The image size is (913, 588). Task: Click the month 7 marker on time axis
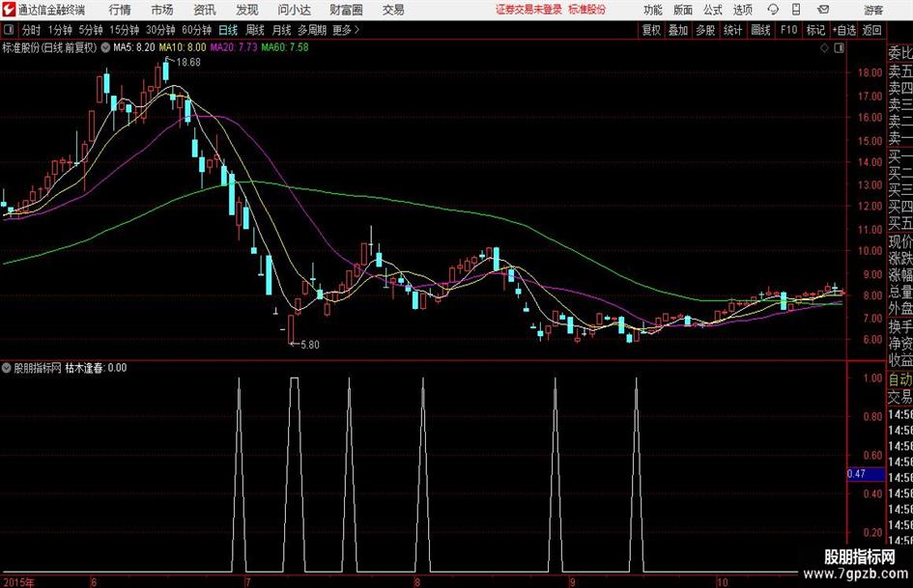click(247, 582)
